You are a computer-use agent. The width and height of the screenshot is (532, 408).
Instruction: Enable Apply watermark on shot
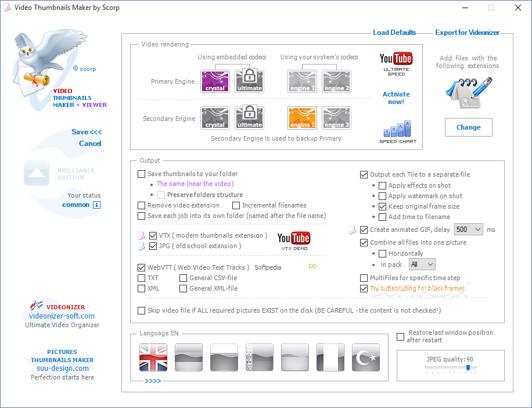382,196
